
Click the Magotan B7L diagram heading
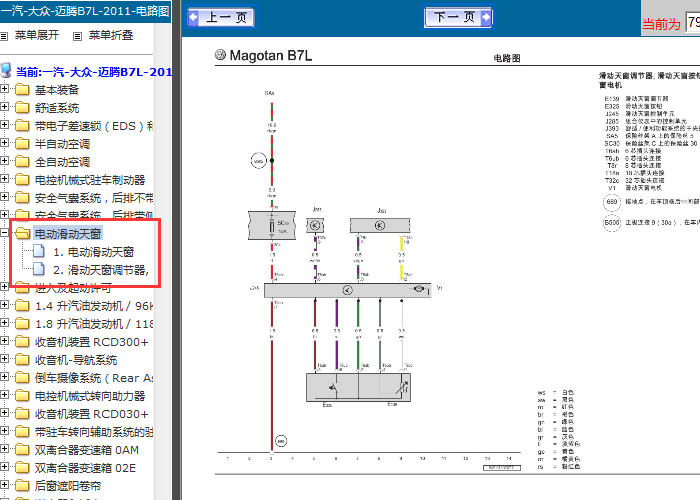click(x=271, y=55)
